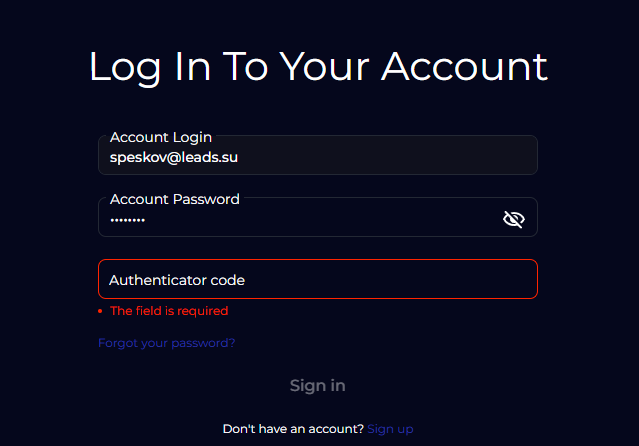Click the red bullet beside the error

click(x=101, y=312)
